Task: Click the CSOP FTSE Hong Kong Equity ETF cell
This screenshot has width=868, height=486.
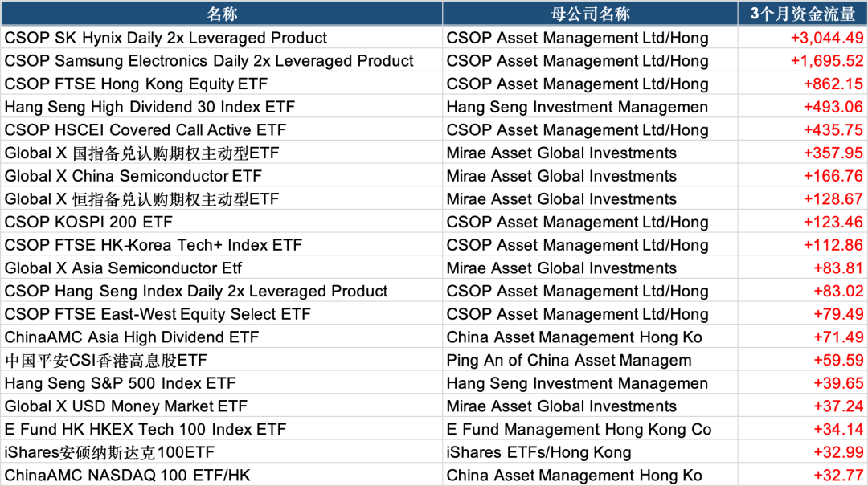Action: pos(222,84)
